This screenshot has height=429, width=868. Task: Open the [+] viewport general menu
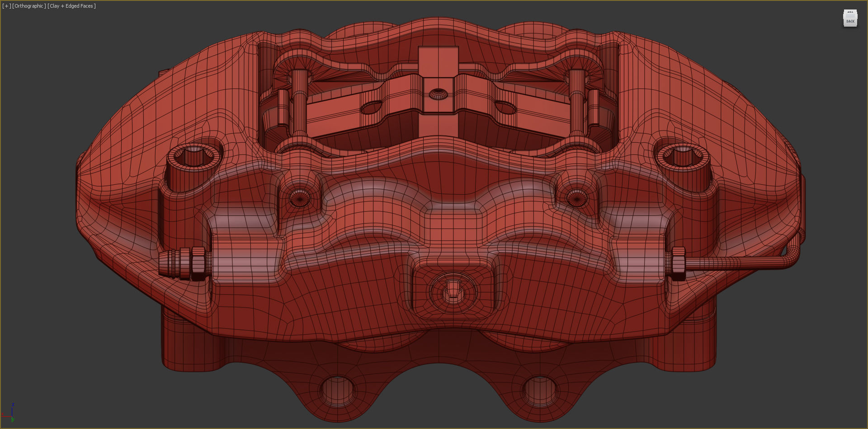point(6,6)
